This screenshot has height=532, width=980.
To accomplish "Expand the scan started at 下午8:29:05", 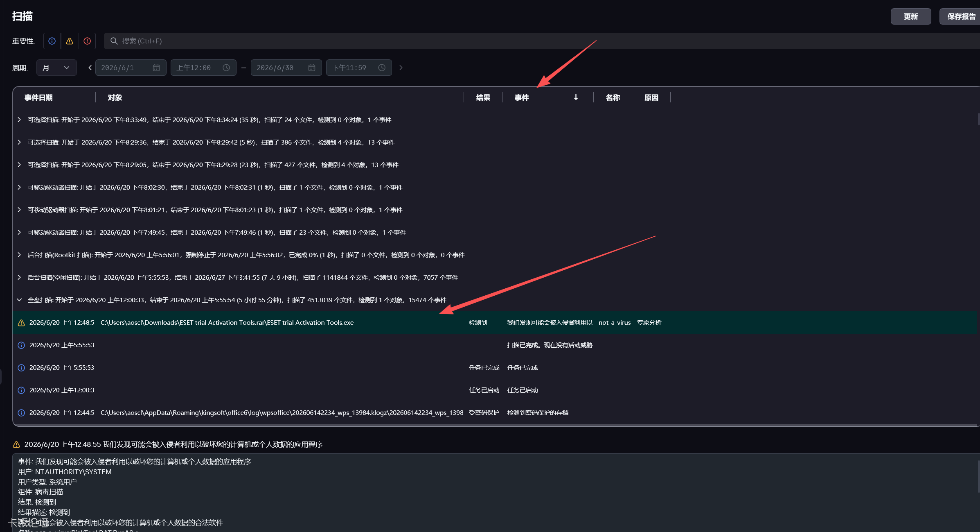I will [x=19, y=165].
